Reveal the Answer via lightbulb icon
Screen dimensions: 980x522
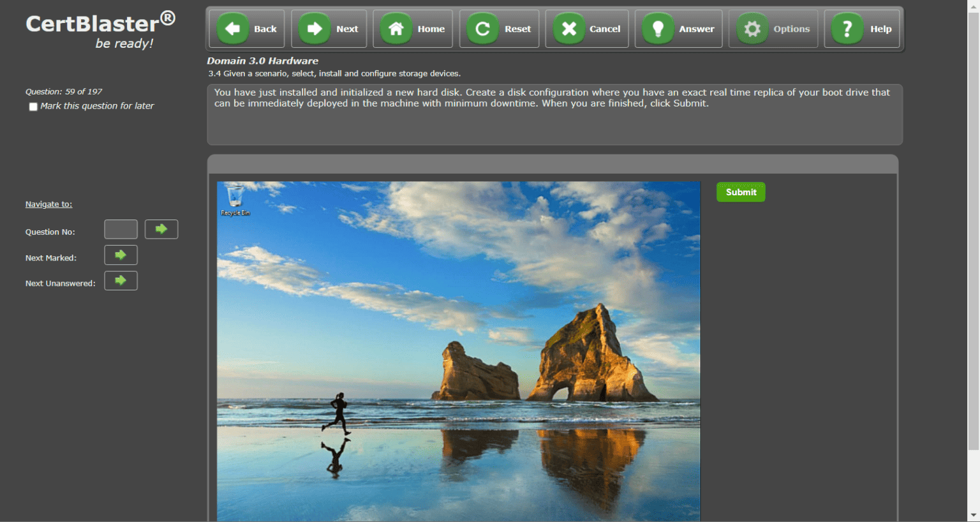658,29
